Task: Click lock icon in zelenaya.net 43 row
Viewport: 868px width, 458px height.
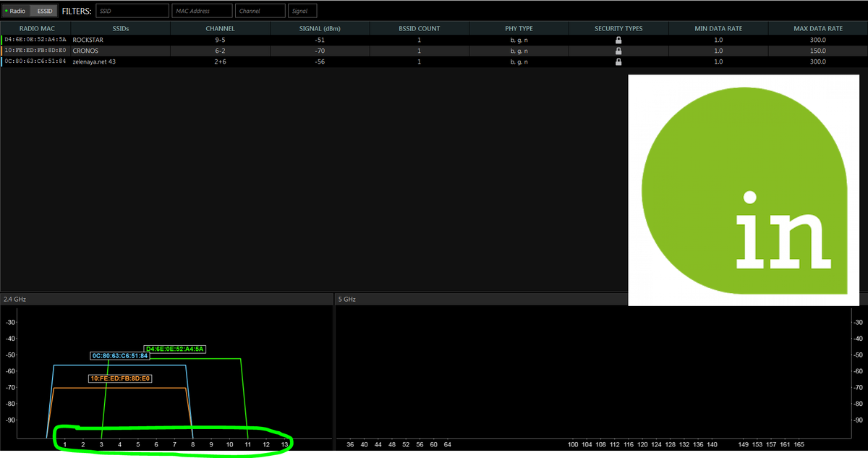Action: tap(618, 62)
